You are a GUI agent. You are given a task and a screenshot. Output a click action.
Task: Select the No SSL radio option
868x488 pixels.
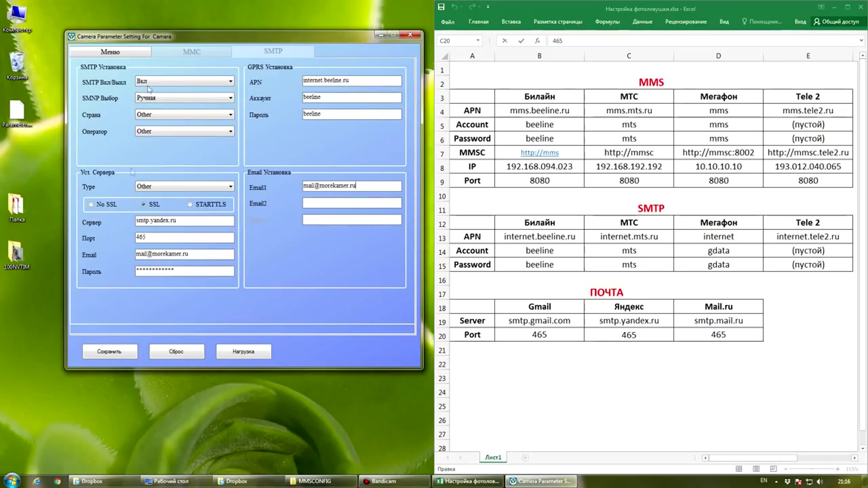pyautogui.click(x=91, y=204)
